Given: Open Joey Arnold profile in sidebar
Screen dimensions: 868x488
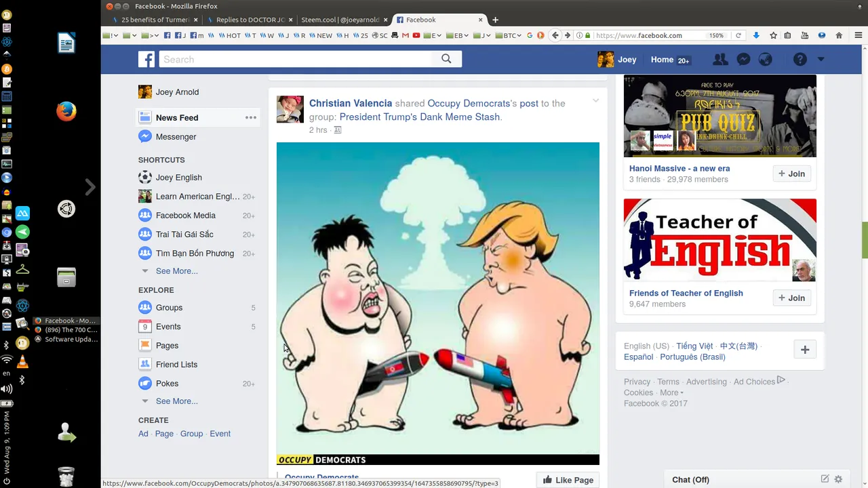Looking at the screenshot, I should (x=177, y=92).
